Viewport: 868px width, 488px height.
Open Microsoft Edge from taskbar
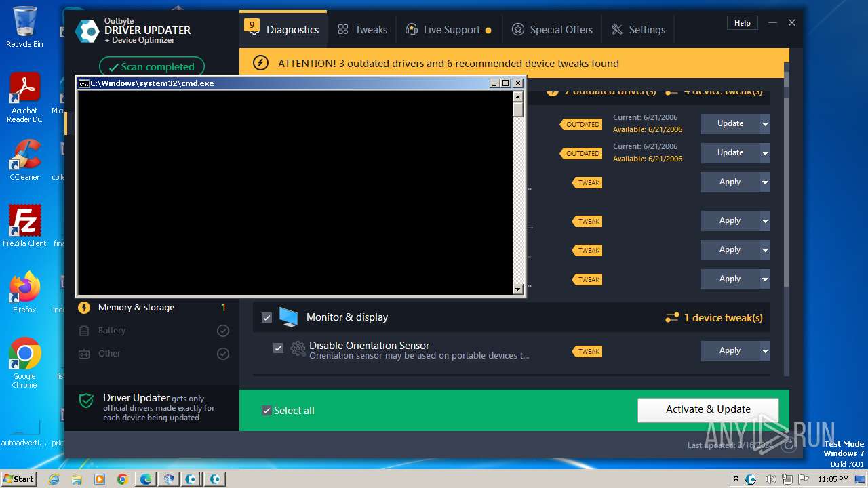146,479
